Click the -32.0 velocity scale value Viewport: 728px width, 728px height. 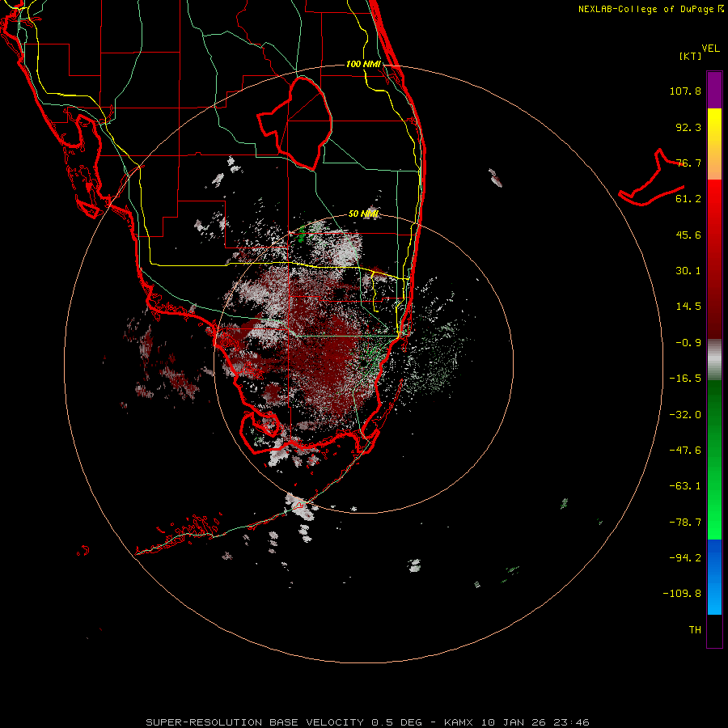click(685, 415)
